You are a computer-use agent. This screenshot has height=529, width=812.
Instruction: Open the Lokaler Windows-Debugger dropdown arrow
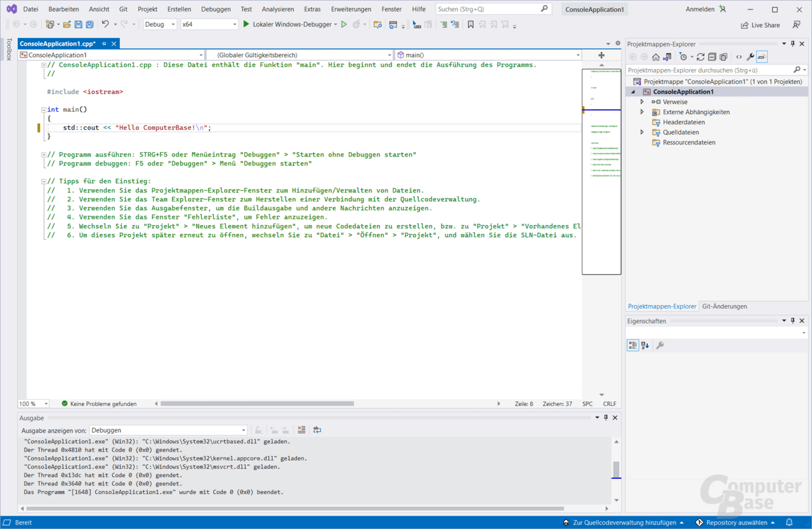(x=337, y=25)
